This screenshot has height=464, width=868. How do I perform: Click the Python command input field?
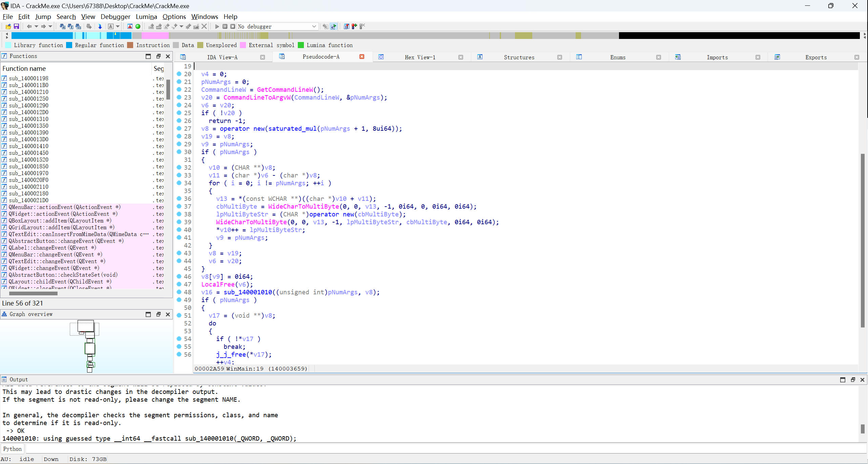[446, 449]
